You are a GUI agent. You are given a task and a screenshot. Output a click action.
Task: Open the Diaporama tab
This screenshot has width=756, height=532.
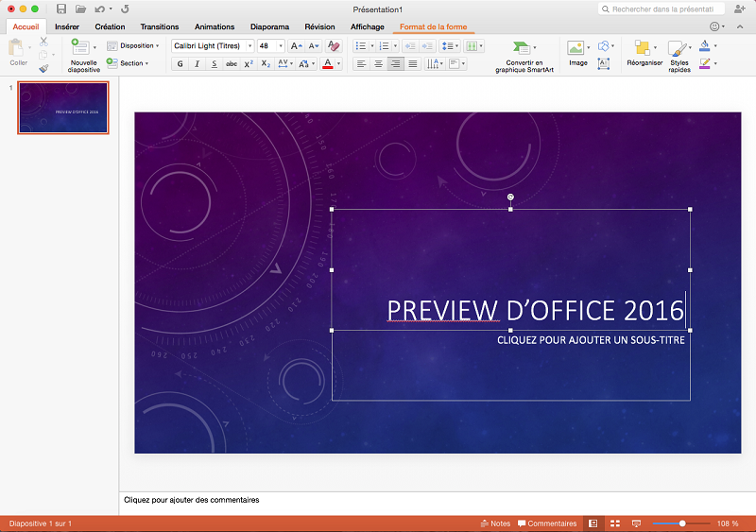tap(269, 26)
